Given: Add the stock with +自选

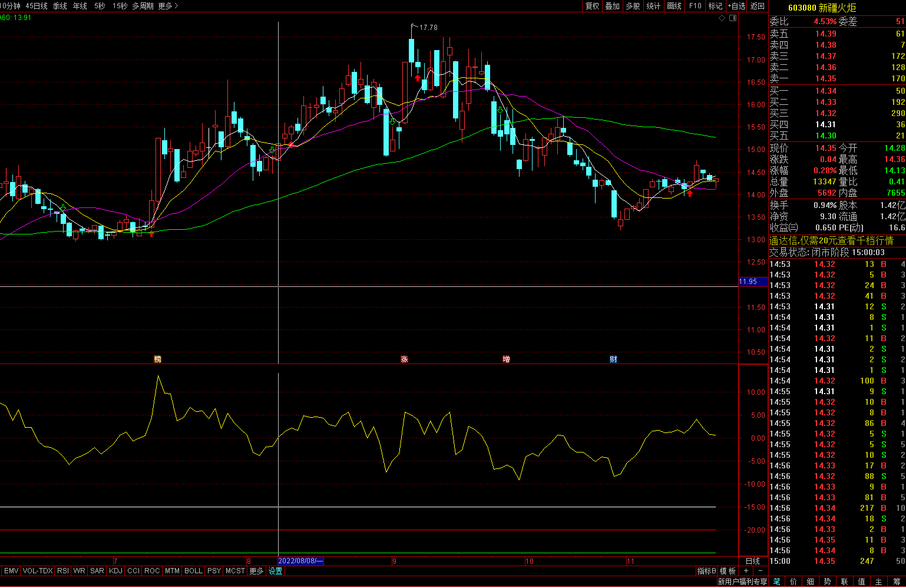Looking at the screenshot, I should (736, 6).
